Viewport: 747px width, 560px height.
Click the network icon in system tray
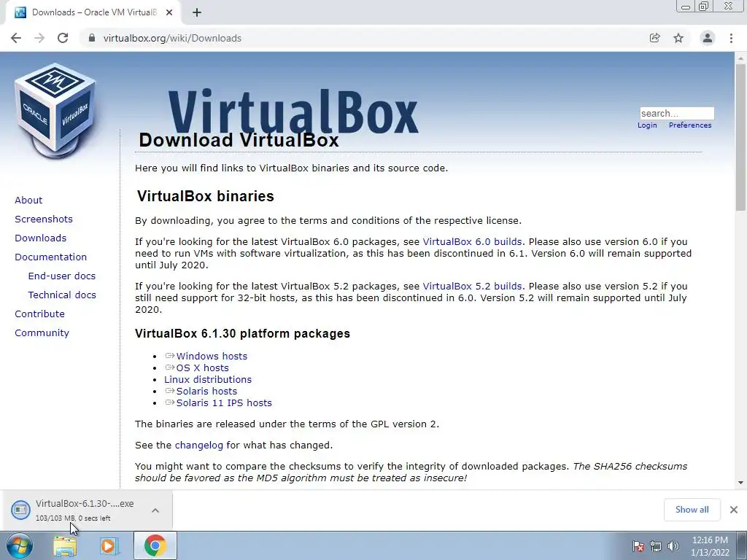coord(656,546)
